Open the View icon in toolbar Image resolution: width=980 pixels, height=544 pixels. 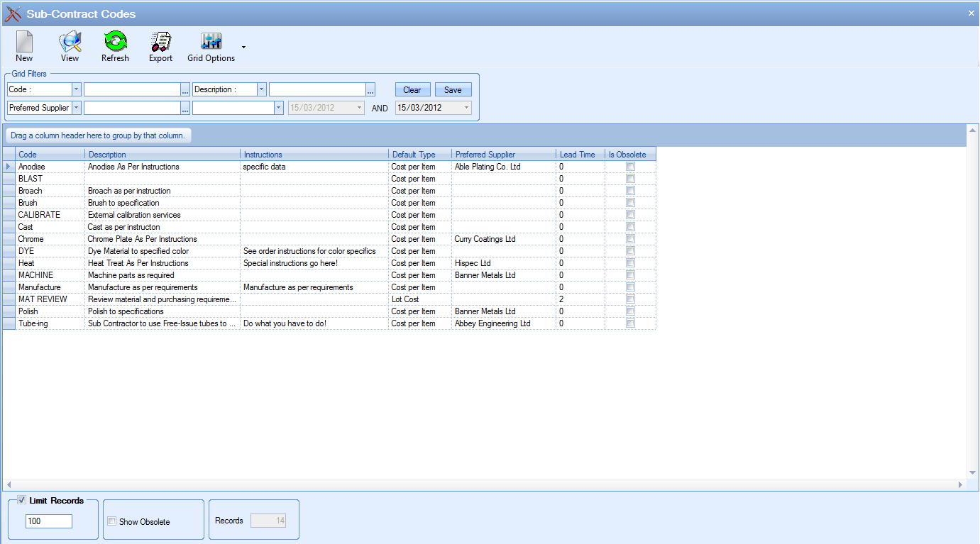click(x=70, y=43)
